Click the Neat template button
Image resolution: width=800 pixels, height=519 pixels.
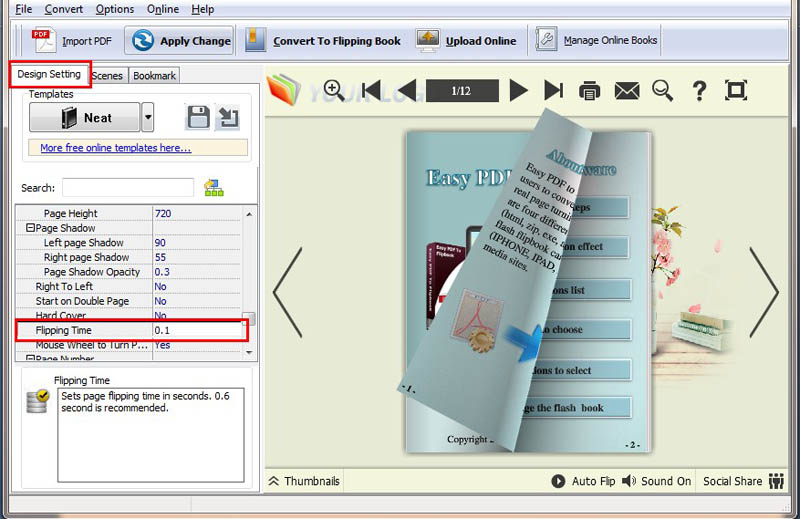tap(85, 117)
